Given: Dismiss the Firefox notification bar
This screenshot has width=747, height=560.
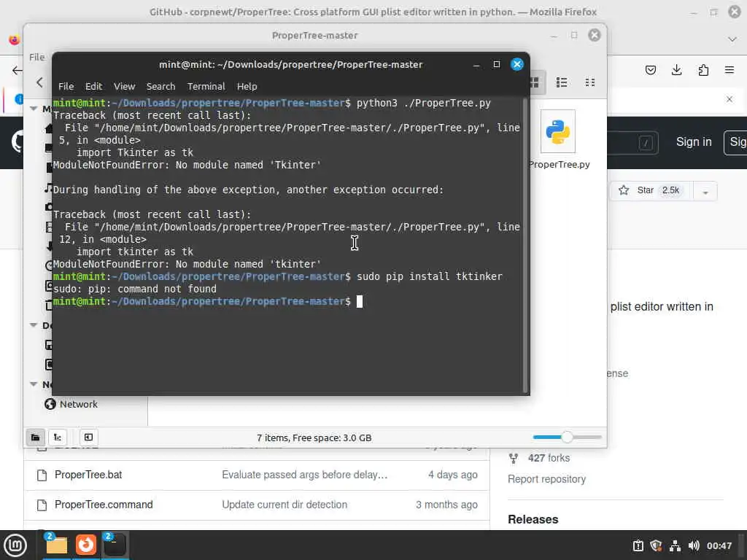Looking at the screenshot, I should click(x=729, y=99).
